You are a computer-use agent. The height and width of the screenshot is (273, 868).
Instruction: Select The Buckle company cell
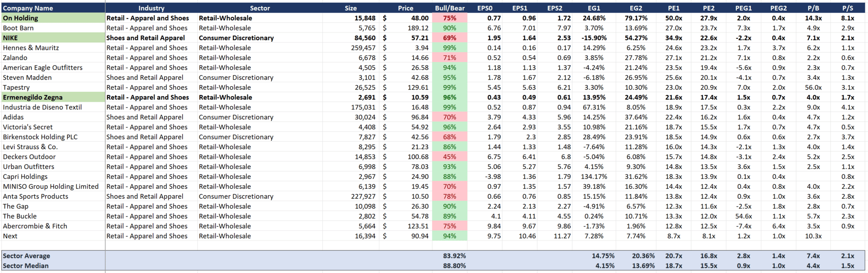click(x=53, y=217)
